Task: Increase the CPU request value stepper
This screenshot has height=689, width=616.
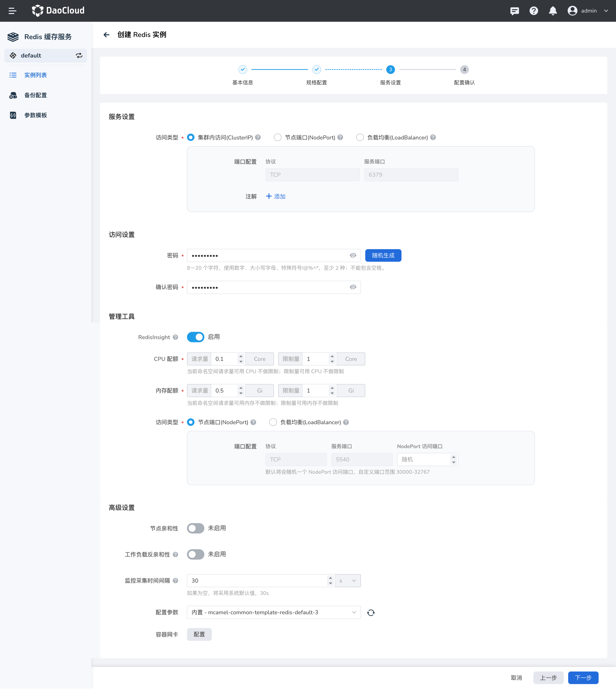Action: point(241,356)
